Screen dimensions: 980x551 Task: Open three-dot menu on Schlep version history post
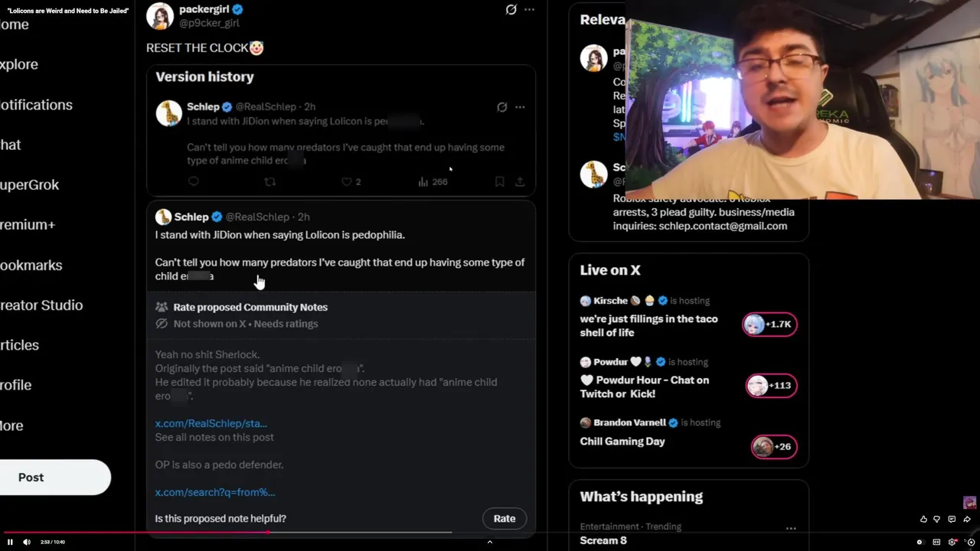point(520,107)
